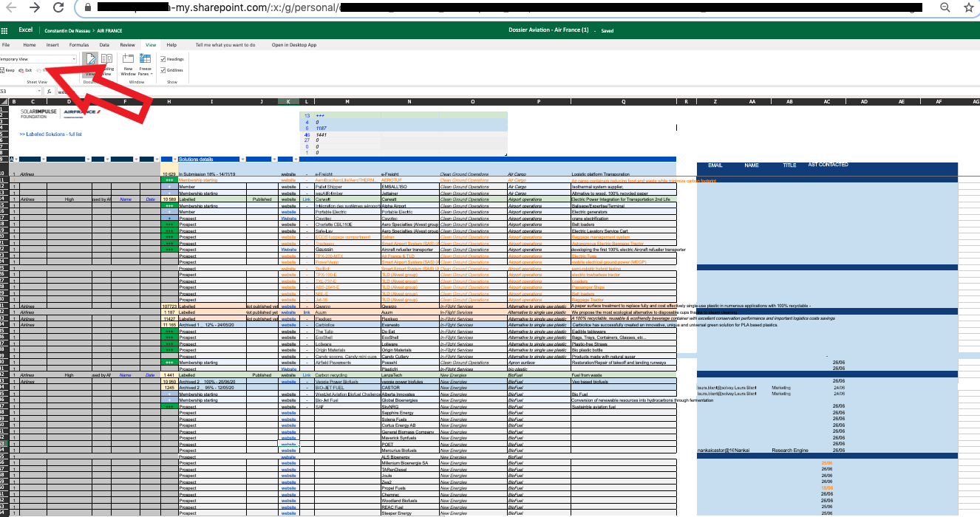The width and height of the screenshot is (980, 517).
Task: Select column K header
Action: tap(288, 101)
